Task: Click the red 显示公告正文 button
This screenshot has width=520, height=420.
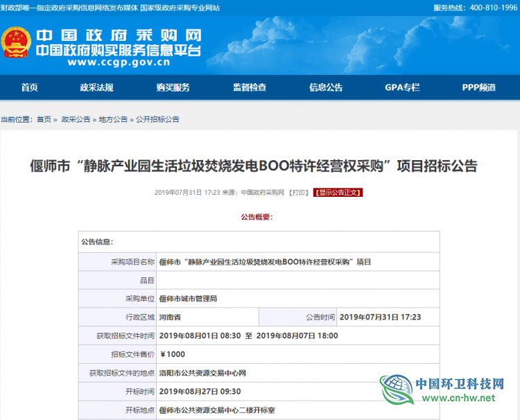Action: (338, 193)
